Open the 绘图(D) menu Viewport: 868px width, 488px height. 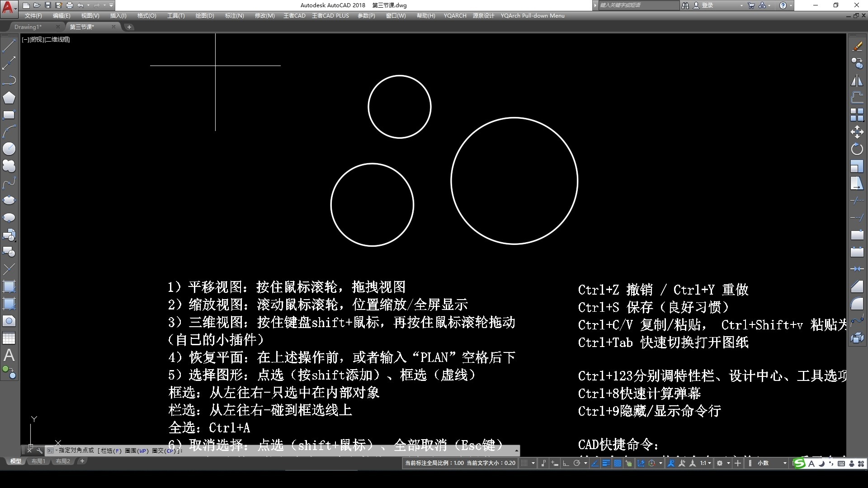pyautogui.click(x=204, y=15)
